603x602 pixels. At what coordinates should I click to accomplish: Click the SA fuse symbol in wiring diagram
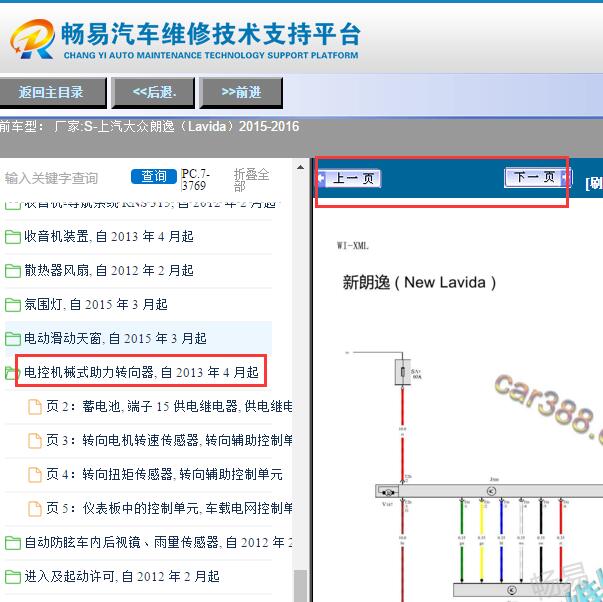[403, 372]
